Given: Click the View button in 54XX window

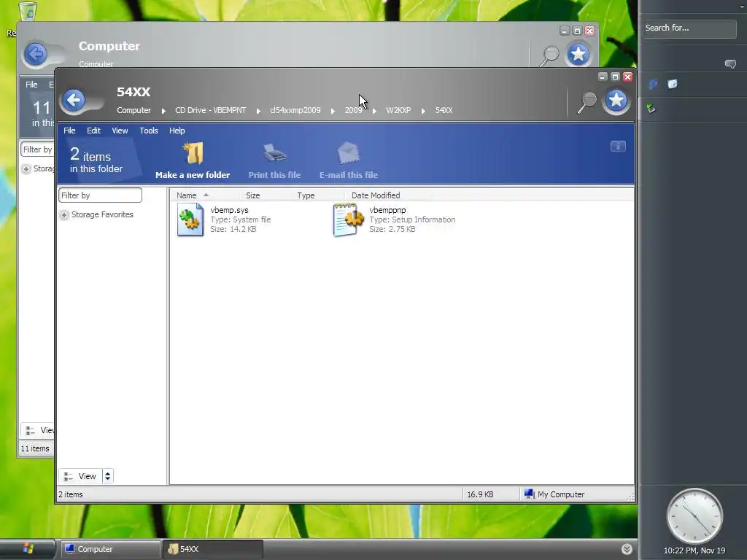Looking at the screenshot, I should click(80, 476).
